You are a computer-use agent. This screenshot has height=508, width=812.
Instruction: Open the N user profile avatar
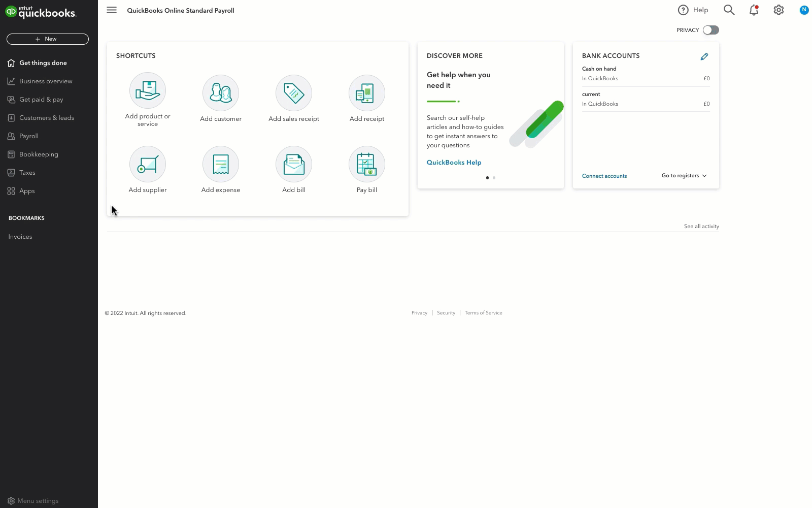coord(804,10)
